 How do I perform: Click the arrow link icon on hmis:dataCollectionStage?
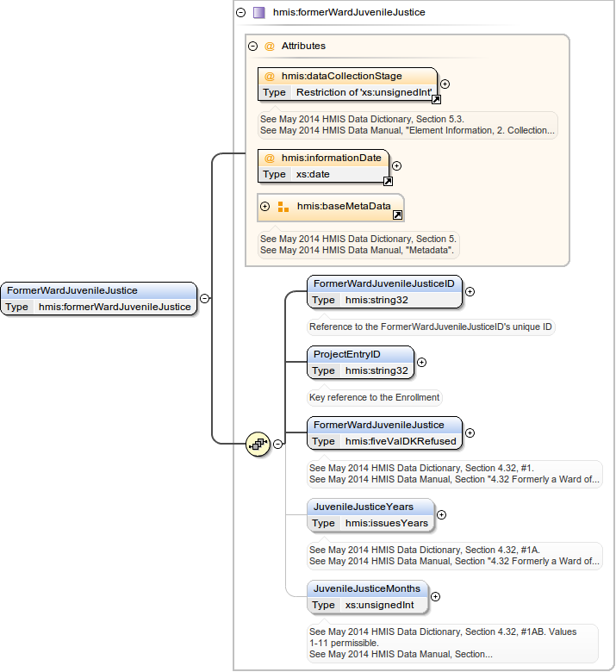[436, 100]
